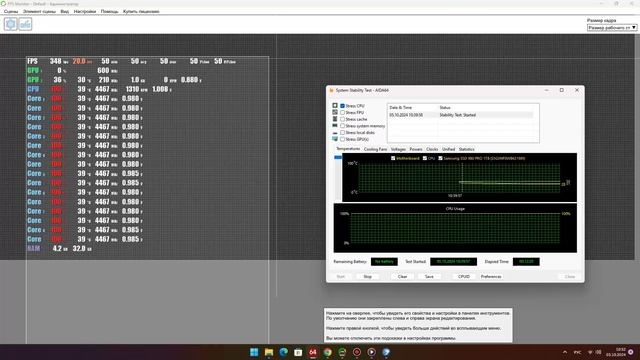Click the Stop button in AIDA64
The height and width of the screenshot is (360, 640).
367,277
